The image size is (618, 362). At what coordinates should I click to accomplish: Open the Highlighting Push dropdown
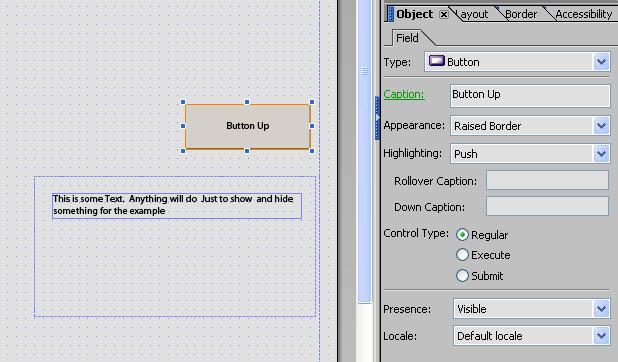coord(601,154)
